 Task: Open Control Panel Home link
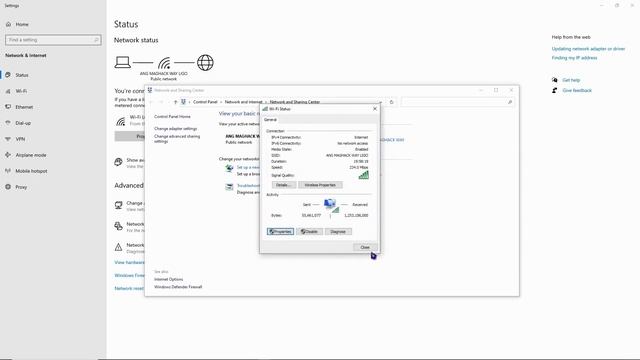point(172,117)
